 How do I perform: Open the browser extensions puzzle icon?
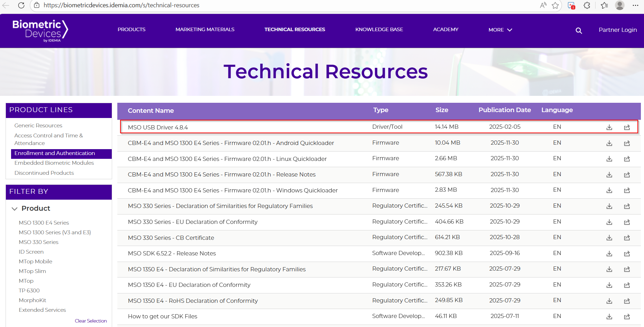[x=587, y=5]
